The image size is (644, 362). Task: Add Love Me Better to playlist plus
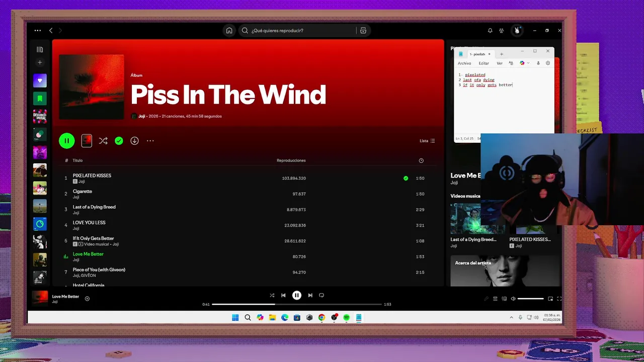tap(87, 299)
